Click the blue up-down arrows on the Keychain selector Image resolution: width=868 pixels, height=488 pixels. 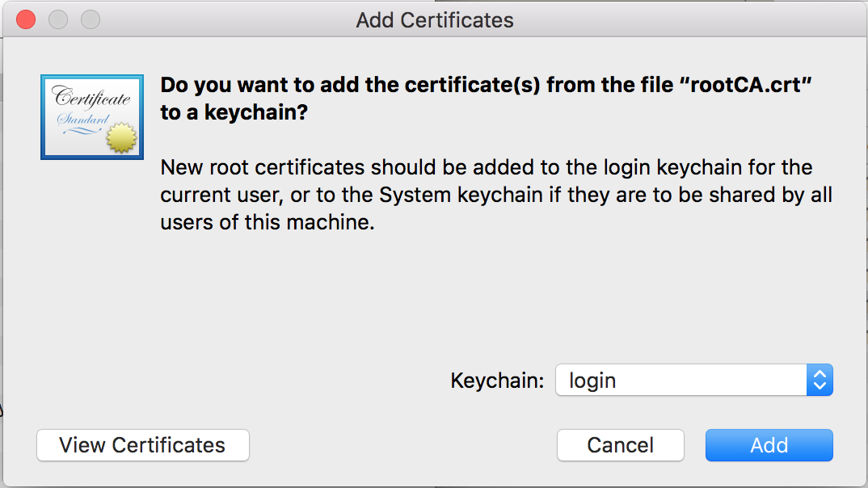(x=820, y=381)
